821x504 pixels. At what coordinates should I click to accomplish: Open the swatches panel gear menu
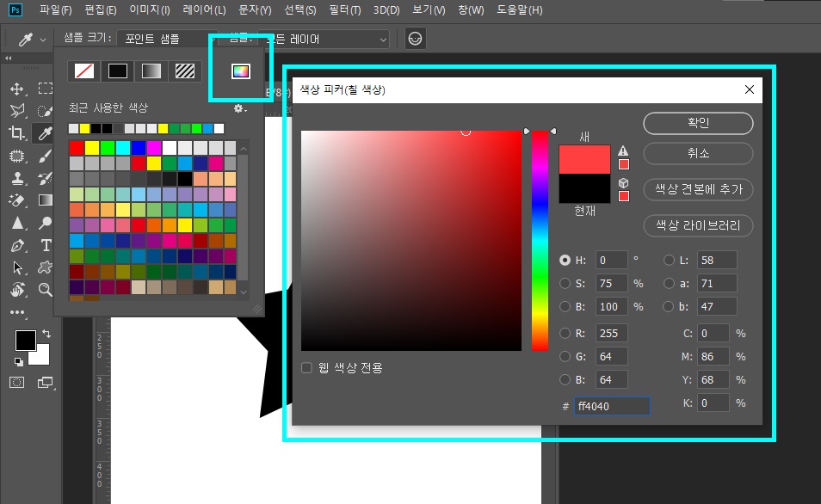(x=240, y=108)
